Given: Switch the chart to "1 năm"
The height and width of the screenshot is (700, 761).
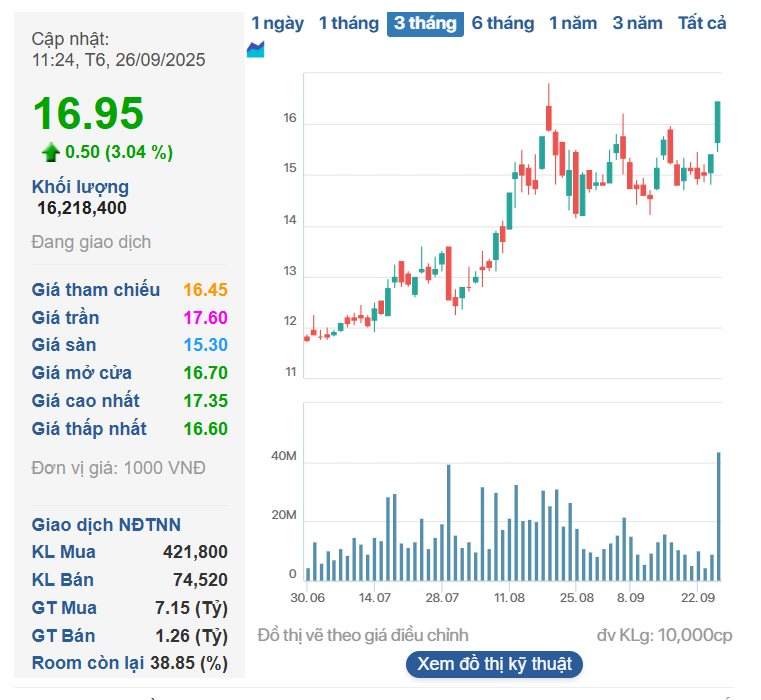Looking at the screenshot, I should 574,23.
